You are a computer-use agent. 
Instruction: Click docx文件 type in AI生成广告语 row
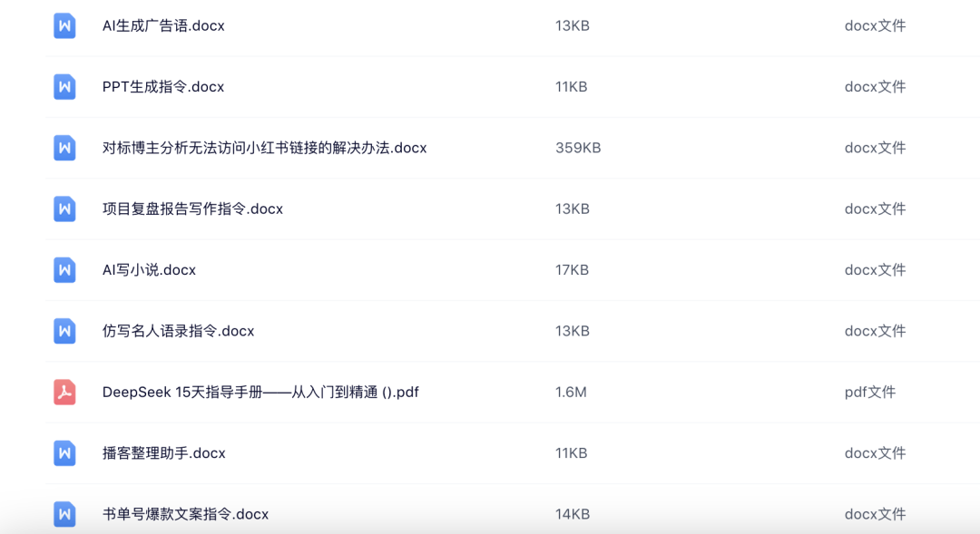pos(875,25)
